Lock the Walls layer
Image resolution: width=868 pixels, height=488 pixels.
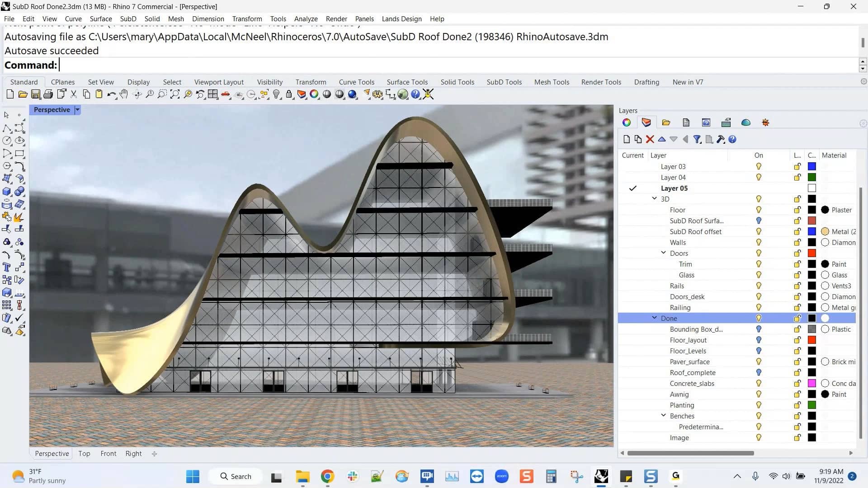coord(797,242)
